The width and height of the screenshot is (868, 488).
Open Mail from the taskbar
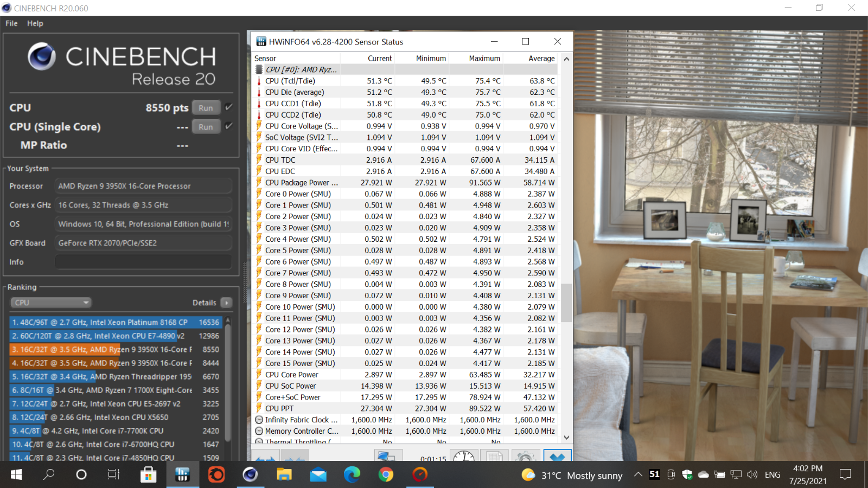318,474
